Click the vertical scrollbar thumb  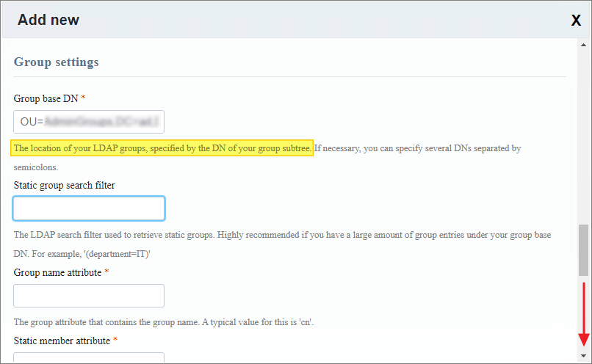point(583,250)
